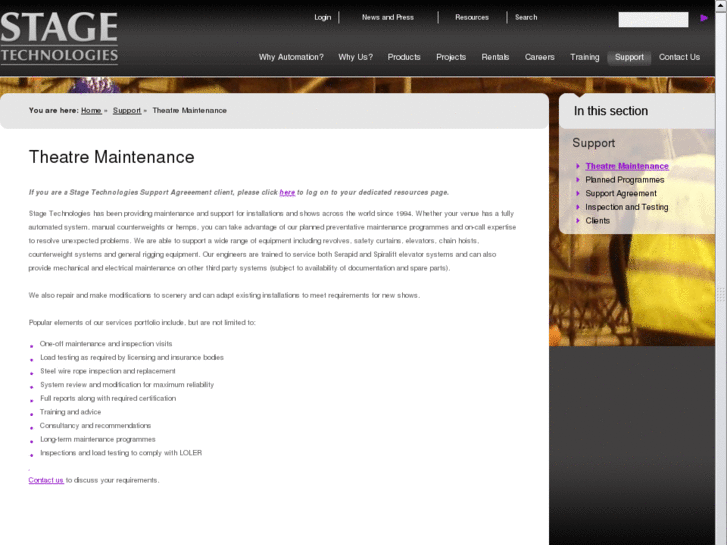The width and height of the screenshot is (727, 545).
Task: Open Why Automation? menu
Action: point(291,57)
